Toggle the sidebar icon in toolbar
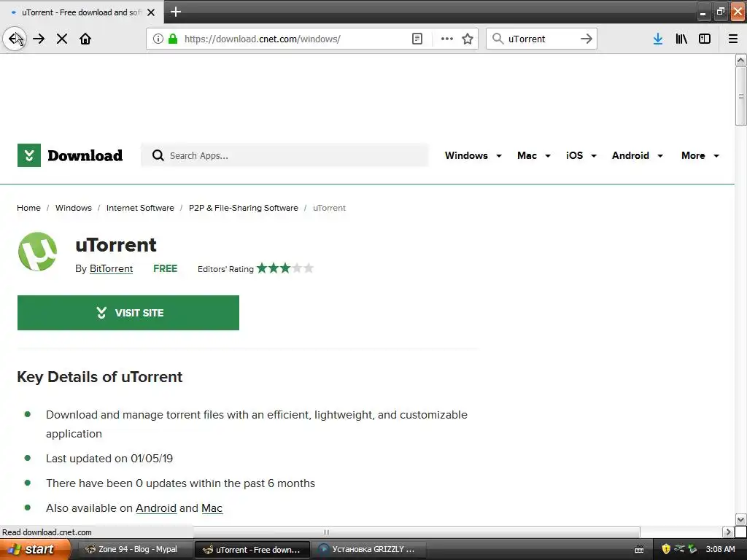 pyautogui.click(x=705, y=39)
